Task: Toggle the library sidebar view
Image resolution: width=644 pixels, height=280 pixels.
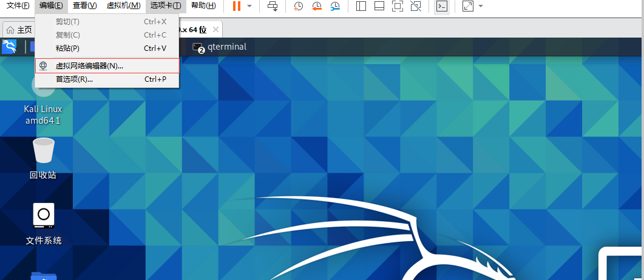Action: [x=361, y=6]
